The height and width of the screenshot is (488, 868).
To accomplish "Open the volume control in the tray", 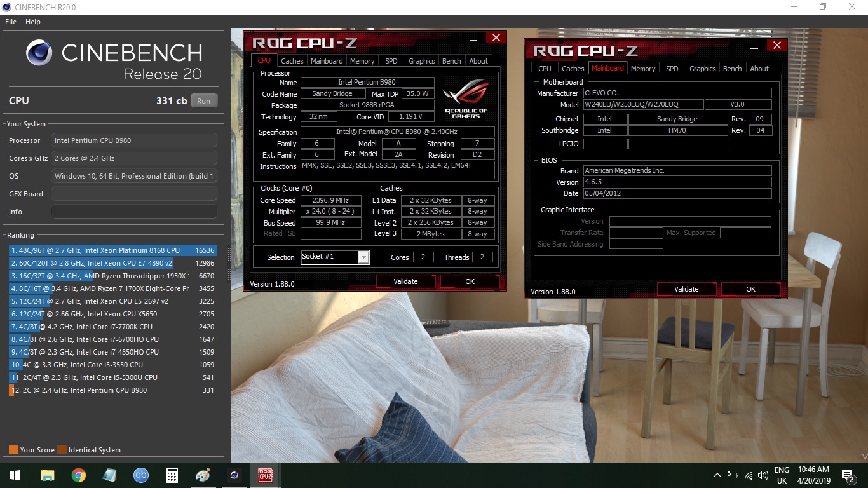I will (x=763, y=475).
